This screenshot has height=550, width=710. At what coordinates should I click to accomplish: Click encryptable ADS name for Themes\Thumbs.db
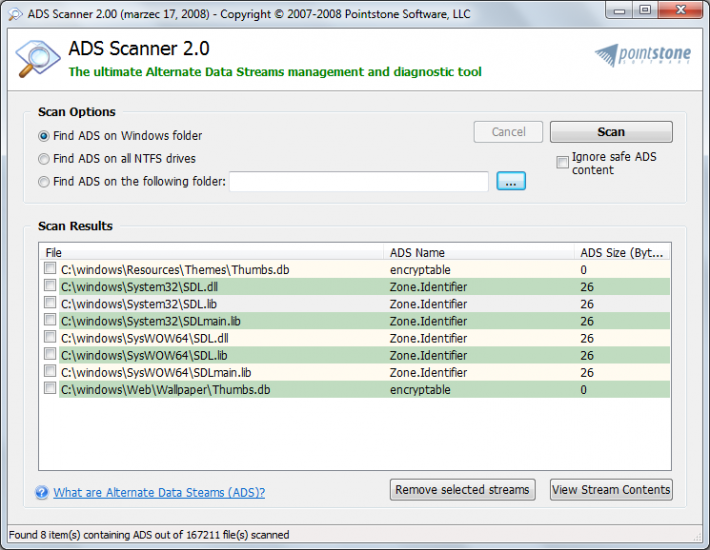pyautogui.click(x=420, y=270)
